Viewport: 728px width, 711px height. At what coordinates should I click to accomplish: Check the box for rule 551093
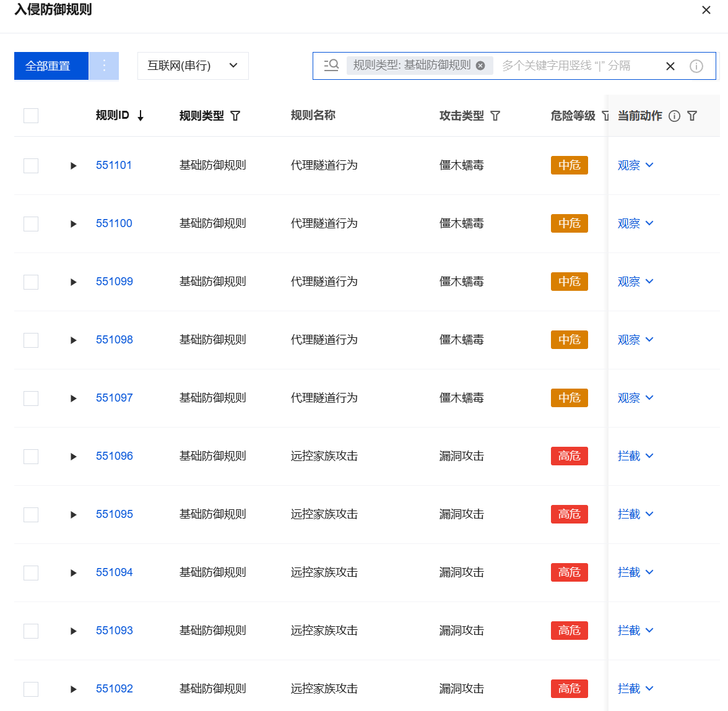point(31,631)
